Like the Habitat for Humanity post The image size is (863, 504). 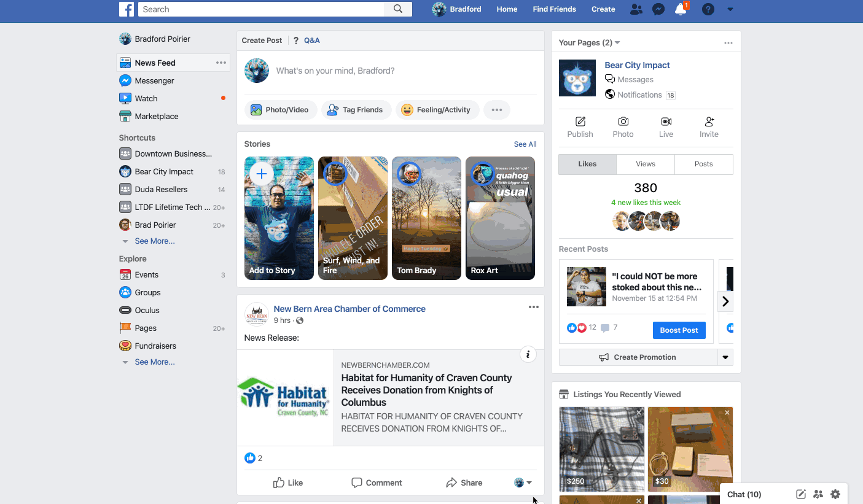click(x=288, y=483)
